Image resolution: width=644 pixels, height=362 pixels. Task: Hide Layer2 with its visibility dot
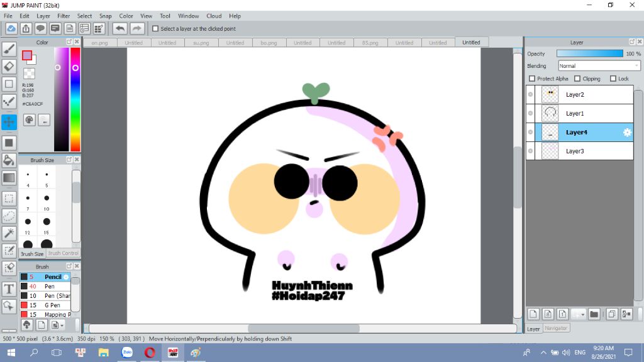(531, 94)
